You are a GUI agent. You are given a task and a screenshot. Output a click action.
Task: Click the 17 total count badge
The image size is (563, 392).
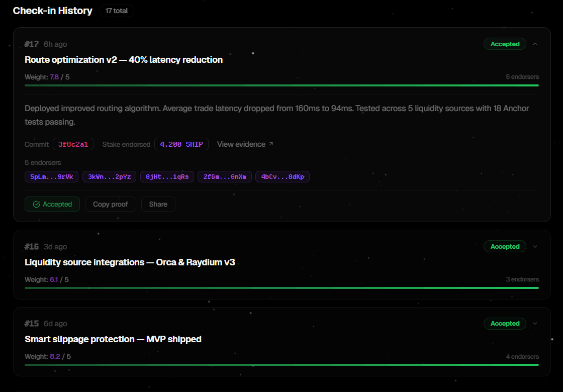click(117, 11)
